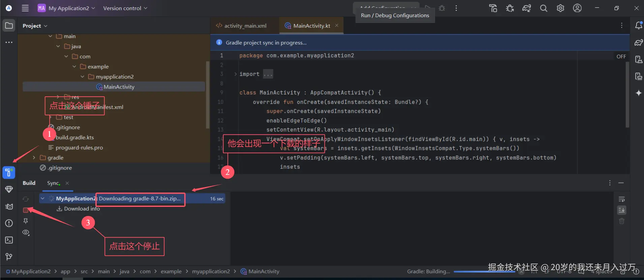Open the Gradle elephant panel on right sidebar
Screen dimensions: 644x280
639,42
